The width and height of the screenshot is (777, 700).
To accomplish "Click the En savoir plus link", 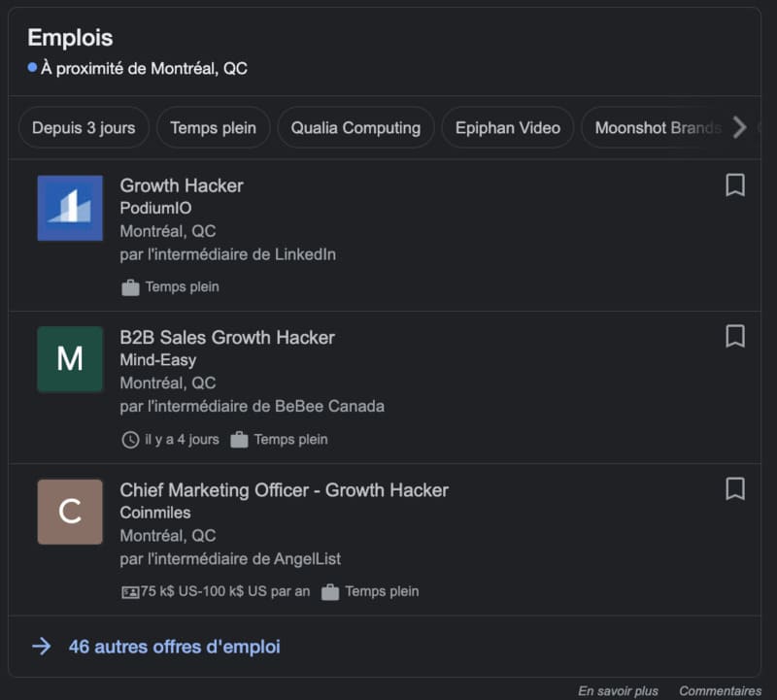I will (x=618, y=691).
